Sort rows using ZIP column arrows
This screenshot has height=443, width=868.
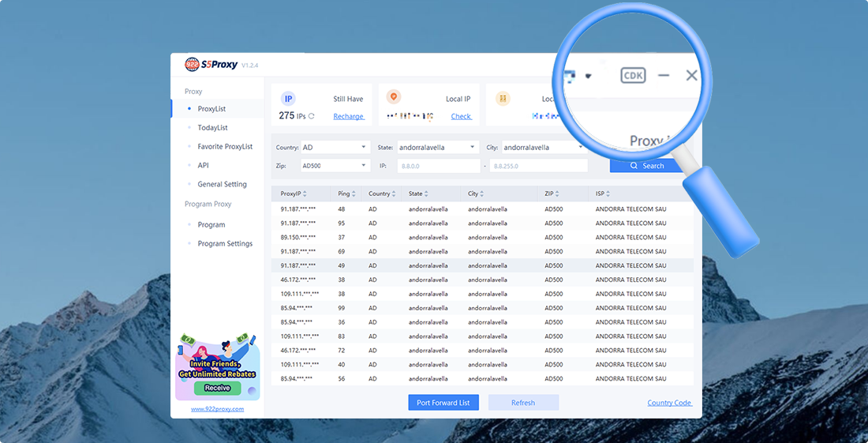[559, 193]
